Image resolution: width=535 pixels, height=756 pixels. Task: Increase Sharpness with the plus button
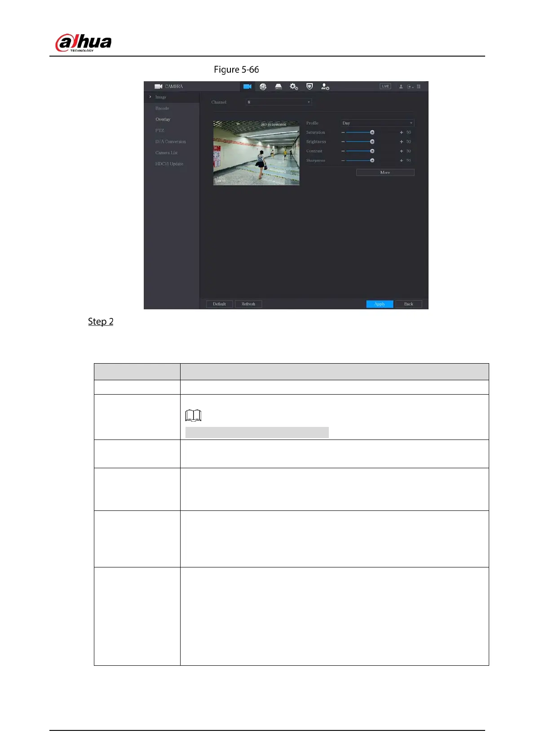[402, 160]
